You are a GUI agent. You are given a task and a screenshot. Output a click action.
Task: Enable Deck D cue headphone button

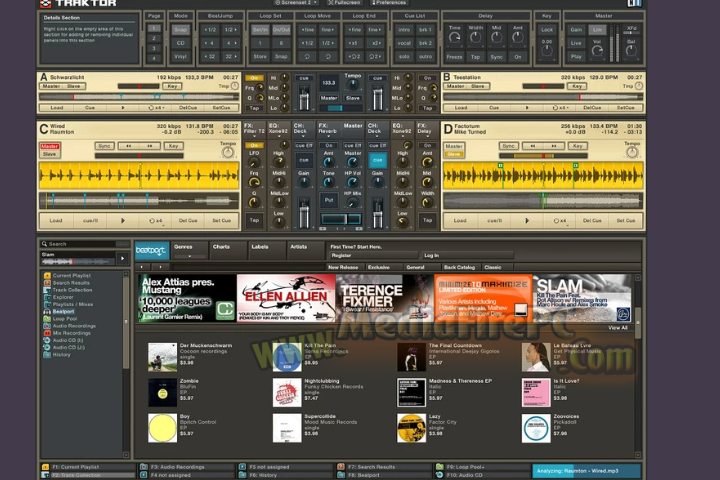tap(377, 160)
